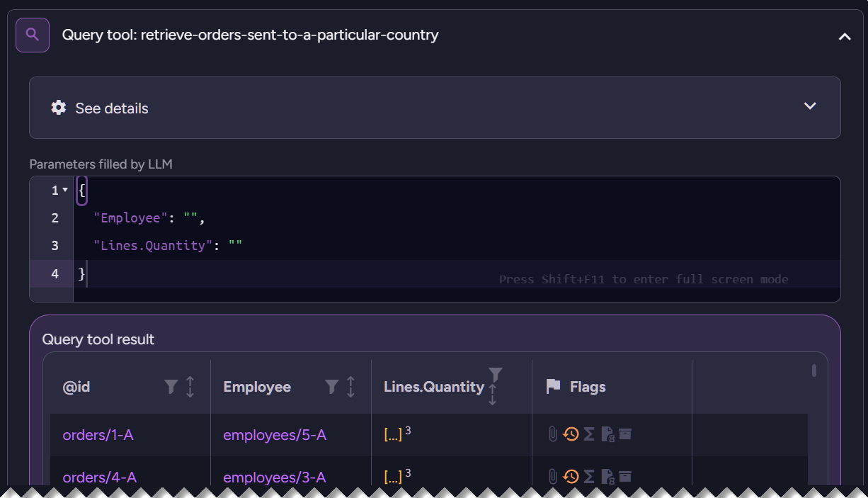The width and height of the screenshot is (868, 498).
Task: Click revisions history flag on orders/4-A row
Action: (x=571, y=477)
